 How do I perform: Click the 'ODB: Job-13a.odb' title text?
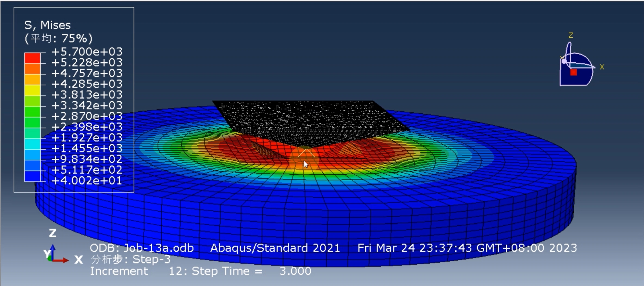tap(142, 248)
